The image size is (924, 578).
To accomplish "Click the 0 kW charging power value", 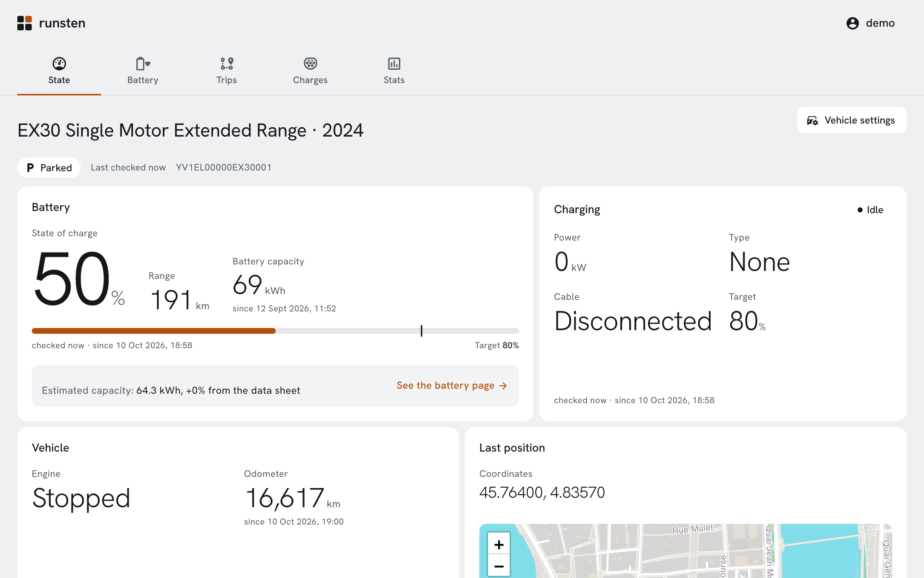I will click(x=570, y=262).
